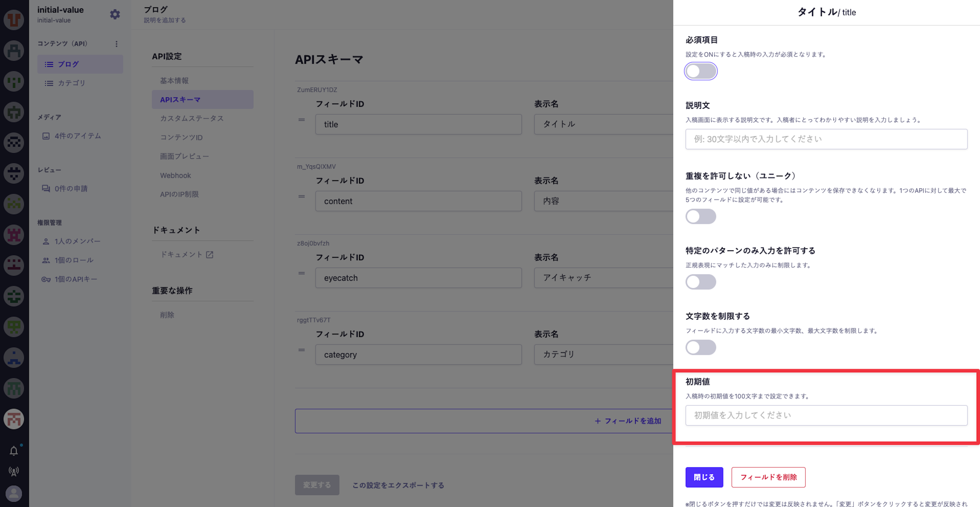980x507 pixels.
Task: Open service settings gear icon
Action: pyautogui.click(x=115, y=15)
